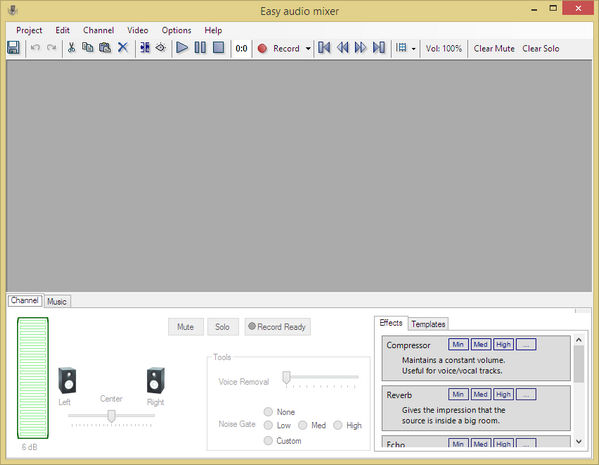The height and width of the screenshot is (465, 599).
Task: Expand the grid view dropdown arrow
Action: (413, 49)
